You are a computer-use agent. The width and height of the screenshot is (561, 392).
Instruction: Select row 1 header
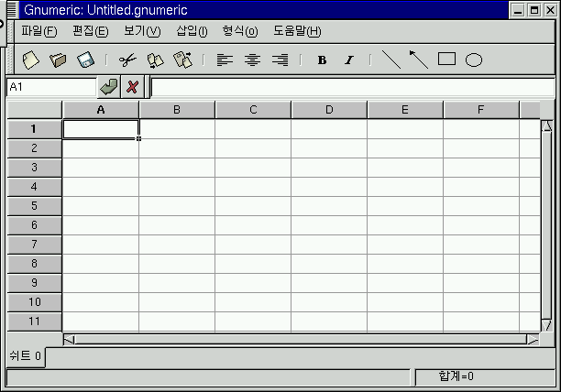coord(34,129)
